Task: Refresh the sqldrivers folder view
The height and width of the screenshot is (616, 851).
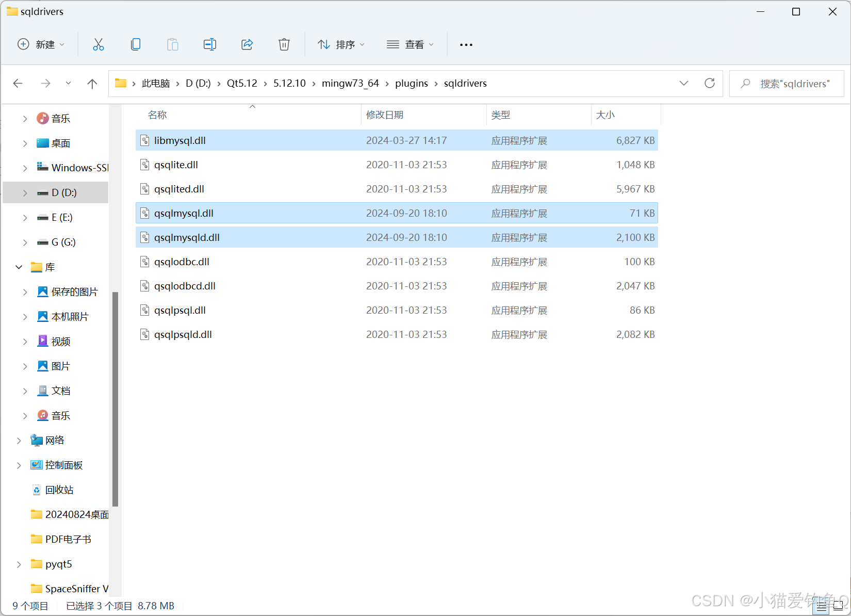Action: point(710,83)
